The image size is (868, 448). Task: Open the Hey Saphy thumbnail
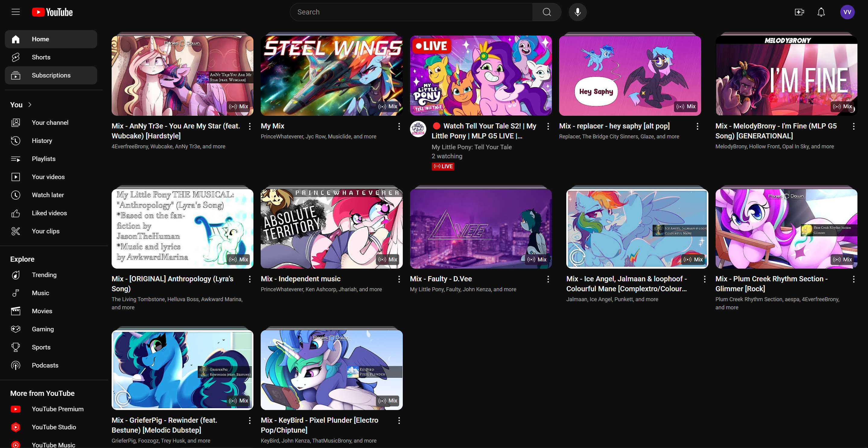point(630,76)
